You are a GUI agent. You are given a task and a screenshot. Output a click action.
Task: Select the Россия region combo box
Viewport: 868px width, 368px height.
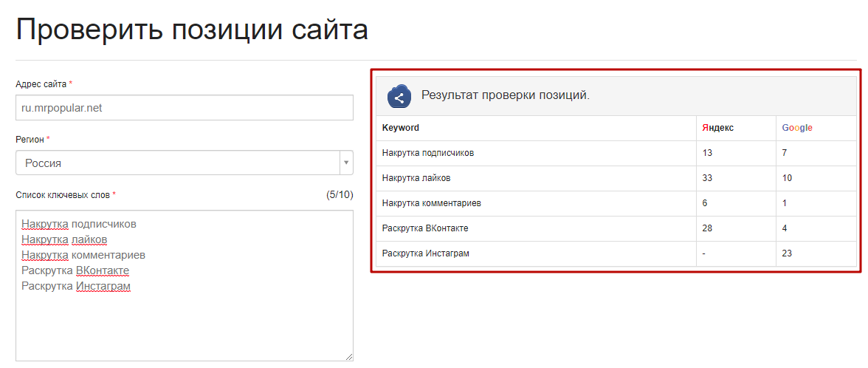185,163
